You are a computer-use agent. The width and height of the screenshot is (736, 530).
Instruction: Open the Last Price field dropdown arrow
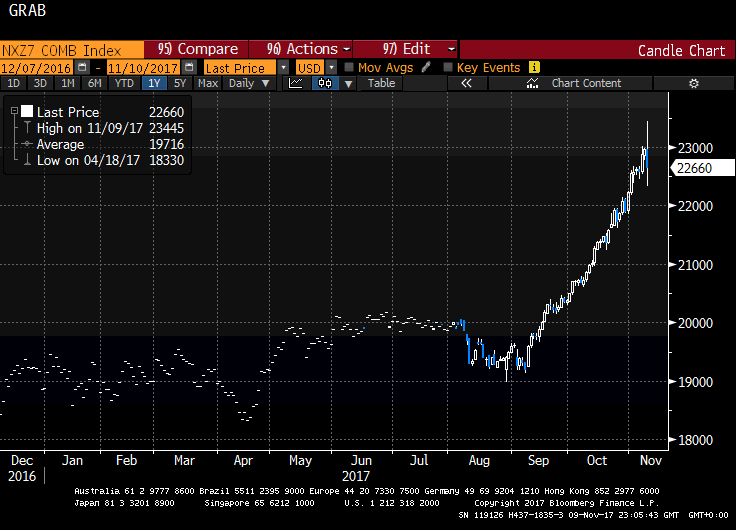click(x=284, y=67)
